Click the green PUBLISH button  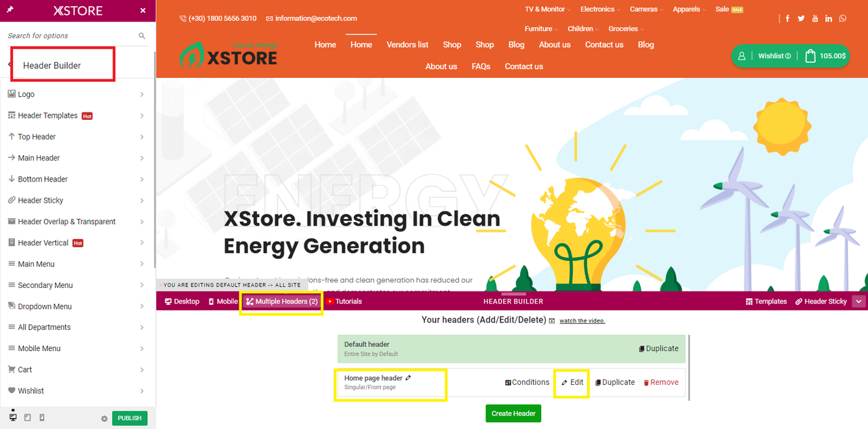tap(130, 418)
